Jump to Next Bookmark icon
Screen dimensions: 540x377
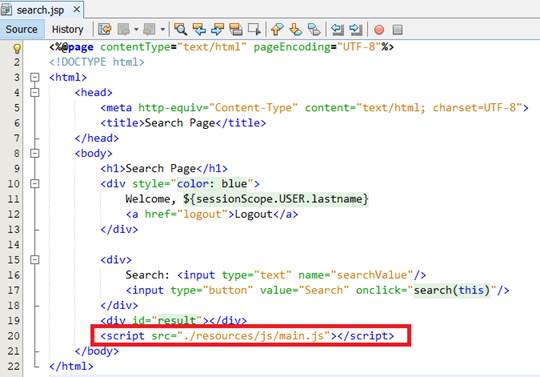pos(296,29)
